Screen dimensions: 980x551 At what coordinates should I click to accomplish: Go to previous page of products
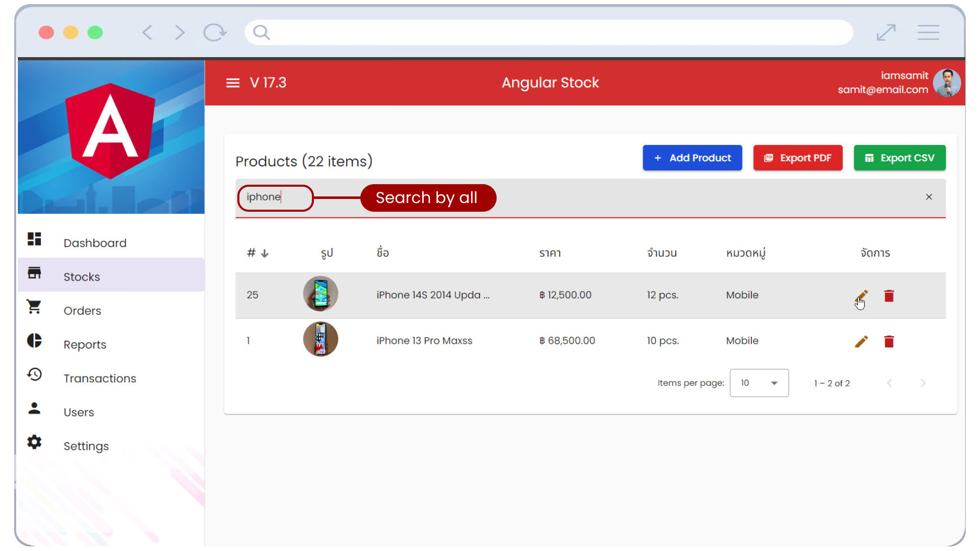889,383
